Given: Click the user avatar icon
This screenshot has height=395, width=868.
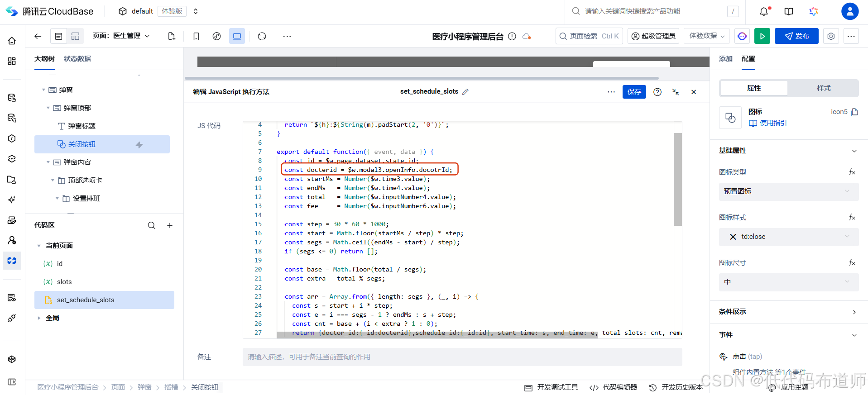Looking at the screenshot, I should 850,11.
